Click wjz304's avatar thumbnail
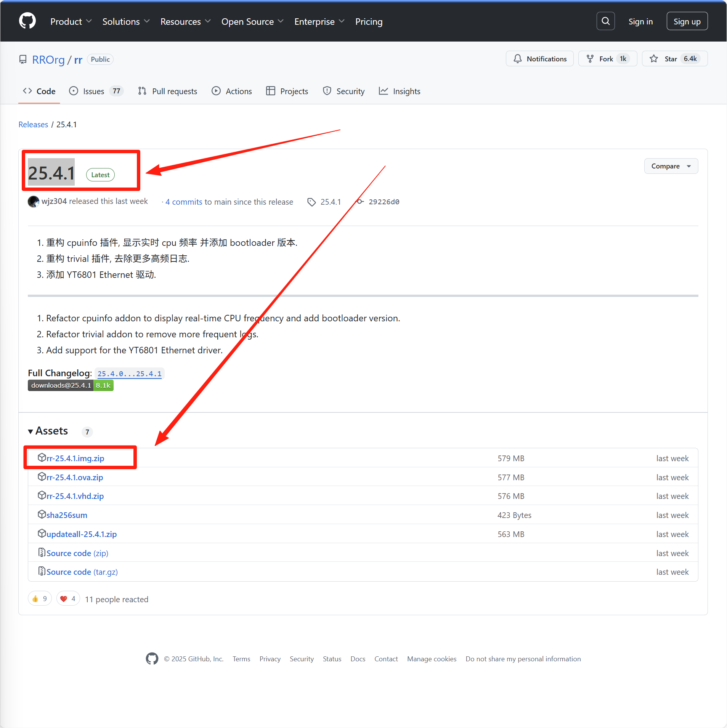 (x=33, y=202)
